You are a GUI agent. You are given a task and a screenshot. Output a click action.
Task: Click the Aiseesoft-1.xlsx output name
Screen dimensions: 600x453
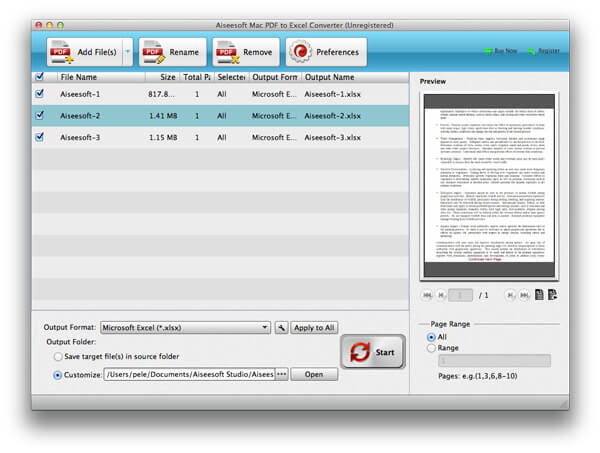333,94
